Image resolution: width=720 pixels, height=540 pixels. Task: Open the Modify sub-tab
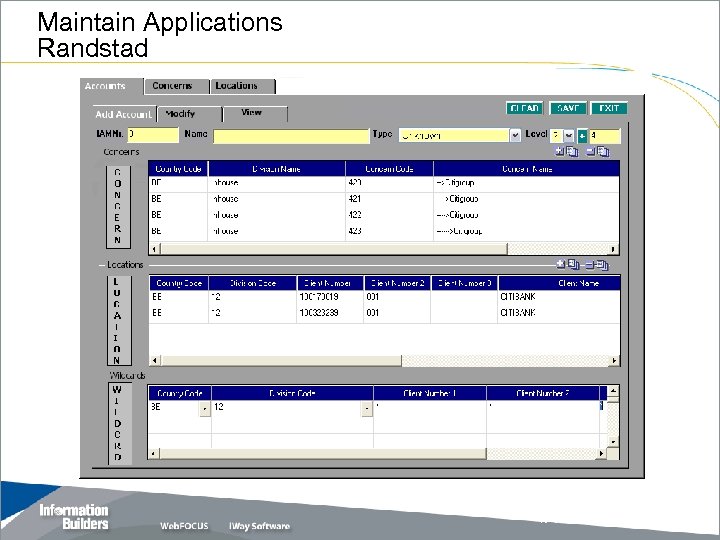(180, 114)
